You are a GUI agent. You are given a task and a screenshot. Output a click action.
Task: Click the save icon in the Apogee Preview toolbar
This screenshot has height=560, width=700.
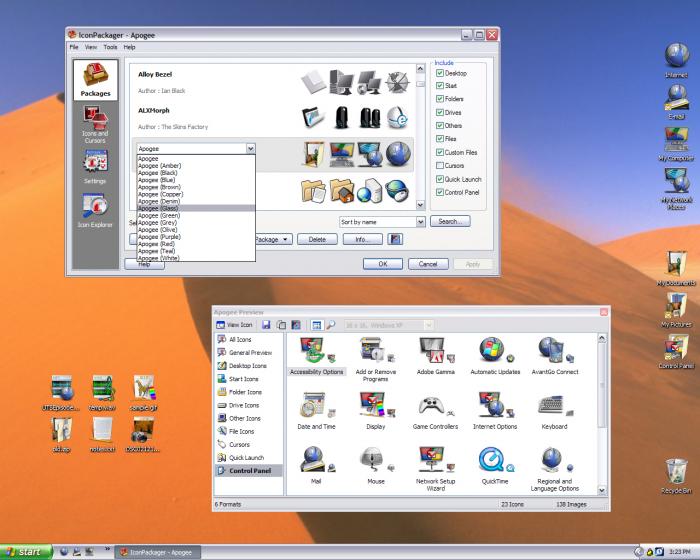(x=266, y=325)
